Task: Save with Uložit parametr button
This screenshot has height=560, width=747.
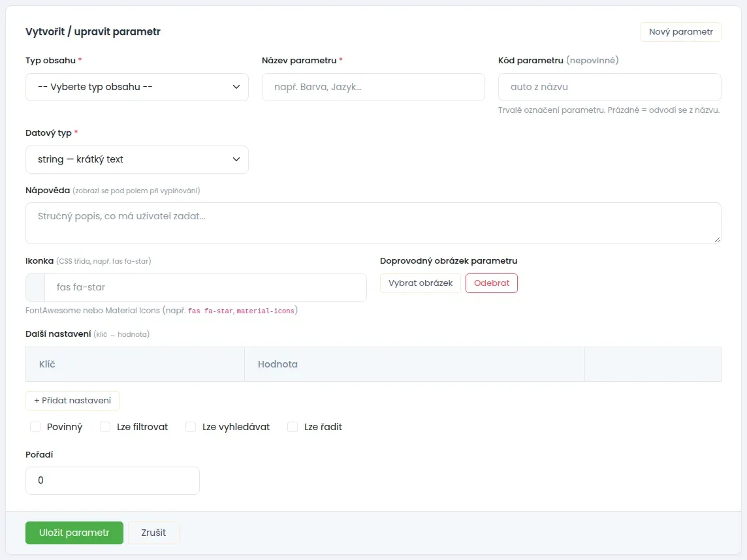Action: pyautogui.click(x=74, y=533)
